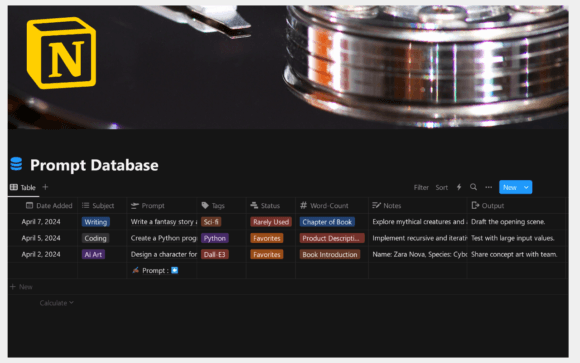Click the hash icon in Word-Count header
The height and width of the screenshot is (363, 580).
(303, 205)
